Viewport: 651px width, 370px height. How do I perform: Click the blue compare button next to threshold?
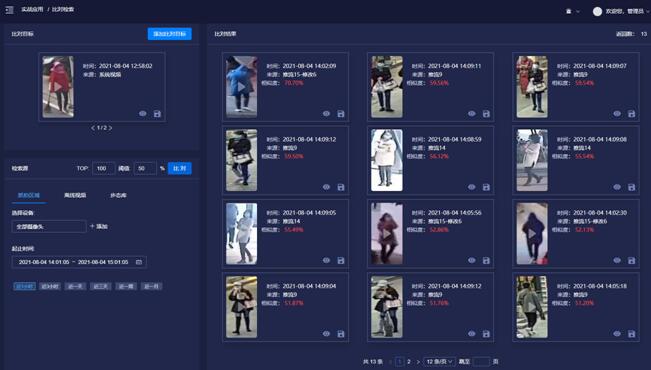pos(180,168)
